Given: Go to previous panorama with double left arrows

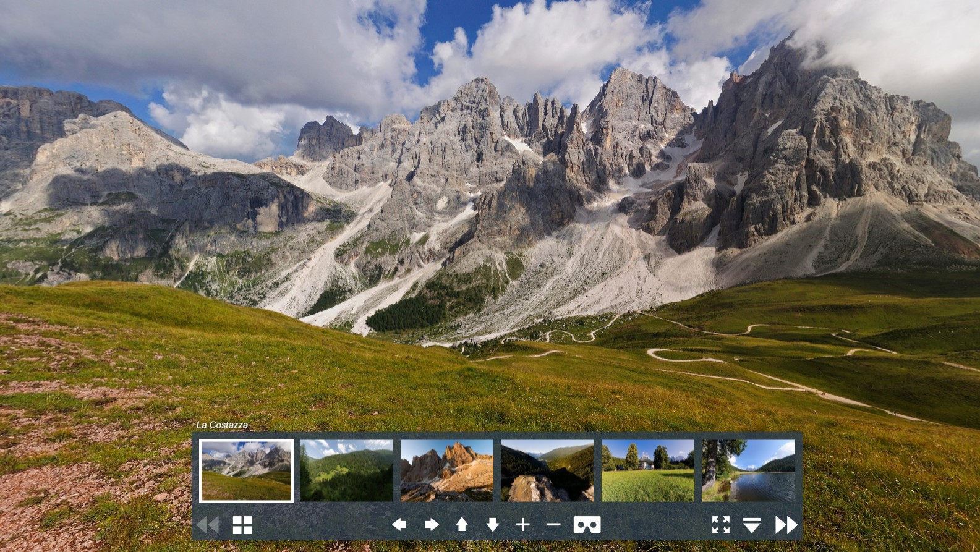Looking at the screenshot, I should click(208, 525).
